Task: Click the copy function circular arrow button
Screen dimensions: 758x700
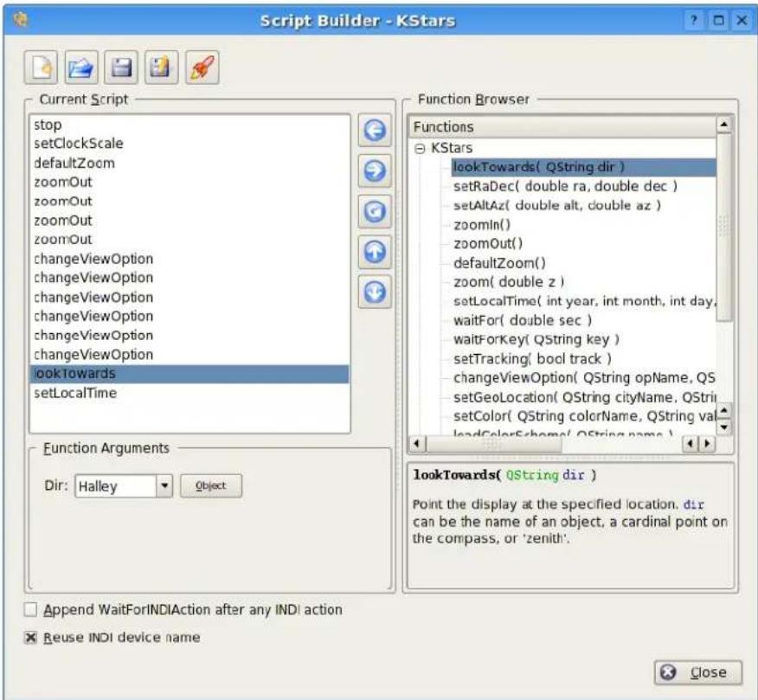Action: point(375,211)
